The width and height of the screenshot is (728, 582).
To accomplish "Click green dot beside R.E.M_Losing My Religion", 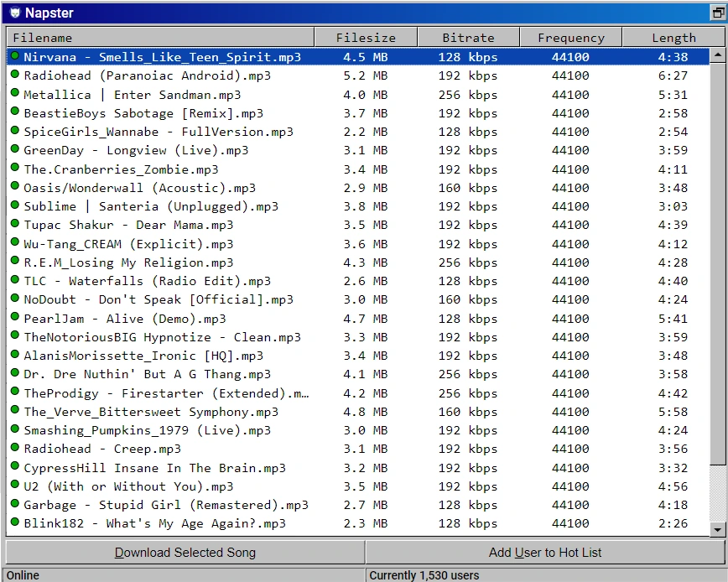I will [x=15, y=261].
